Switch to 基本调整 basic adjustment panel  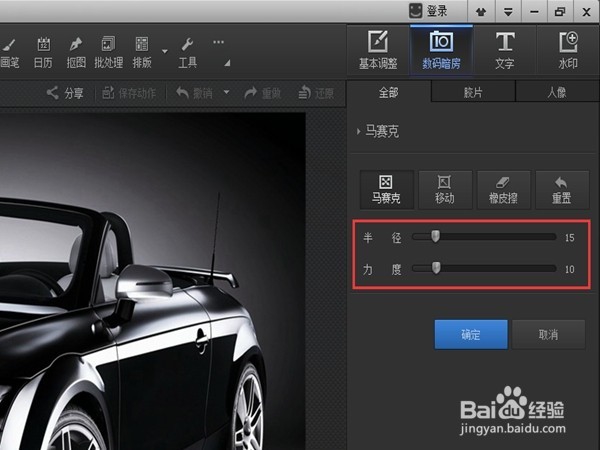(378, 50)
